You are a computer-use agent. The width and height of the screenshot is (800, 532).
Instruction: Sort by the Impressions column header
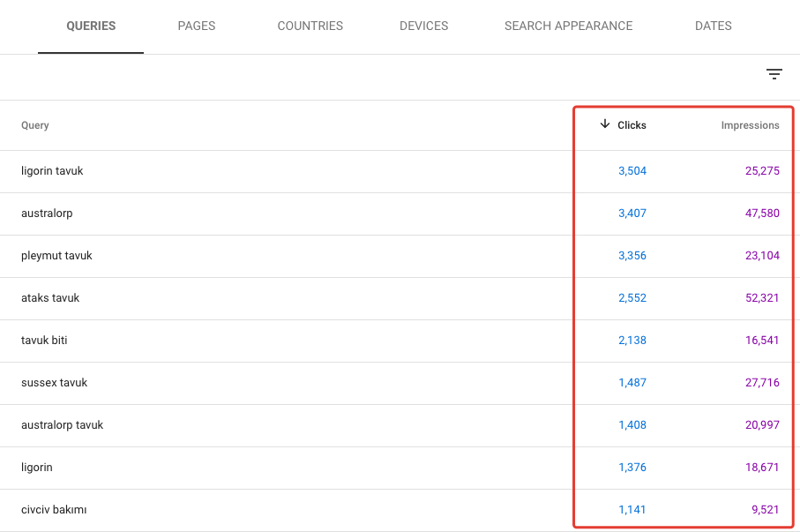(x=750, y=125)
